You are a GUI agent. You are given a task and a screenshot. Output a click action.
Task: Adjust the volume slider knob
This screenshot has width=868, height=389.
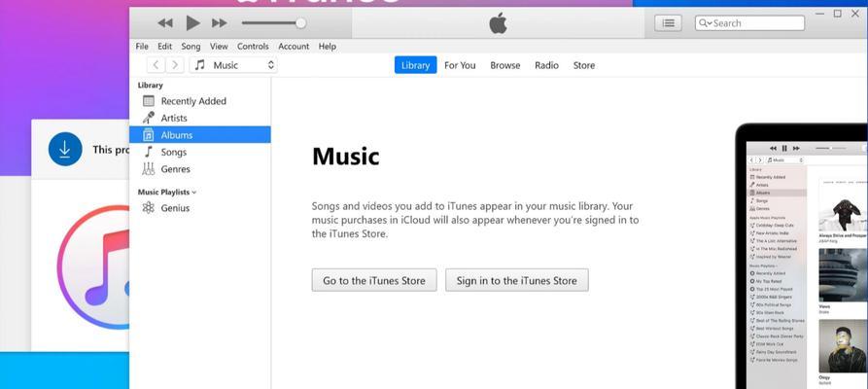tap(300, 22)
